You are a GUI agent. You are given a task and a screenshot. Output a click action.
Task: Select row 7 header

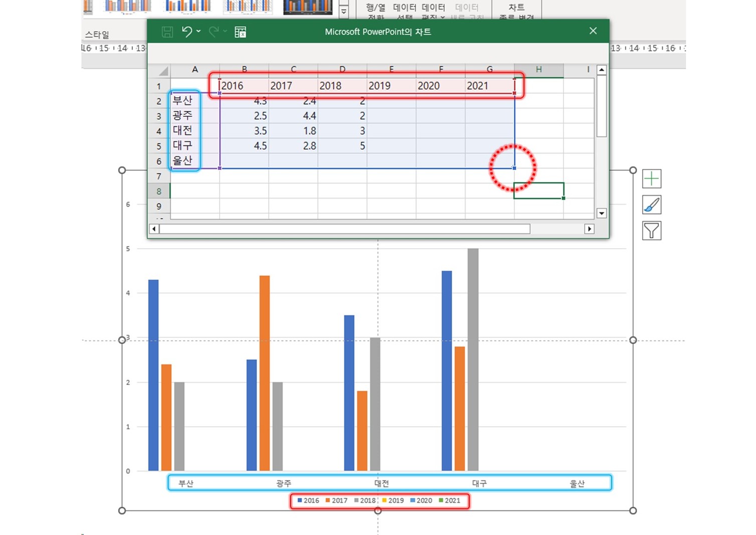tap(159, 176)
